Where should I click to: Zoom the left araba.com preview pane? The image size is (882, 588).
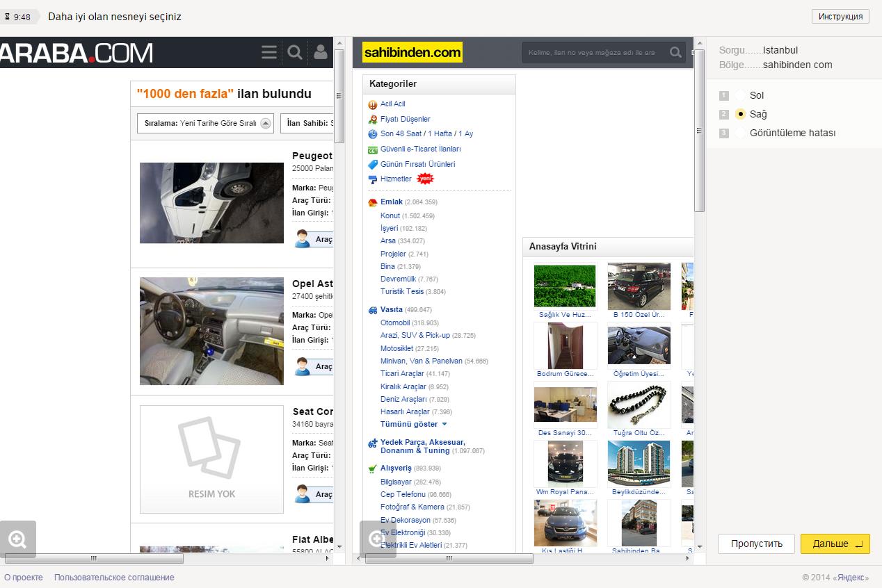[17, 539]
